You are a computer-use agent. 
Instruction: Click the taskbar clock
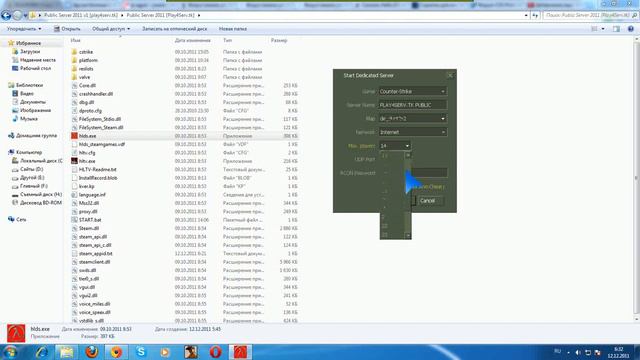tap(618, 352)
